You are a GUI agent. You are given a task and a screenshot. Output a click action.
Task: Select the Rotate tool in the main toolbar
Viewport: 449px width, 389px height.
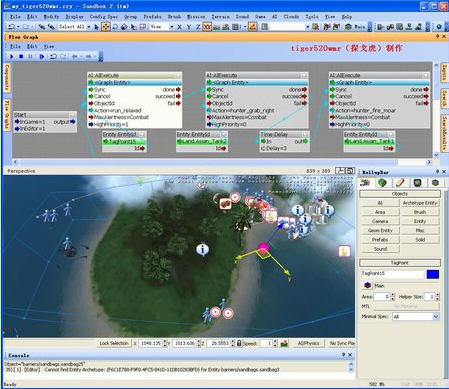115,27
